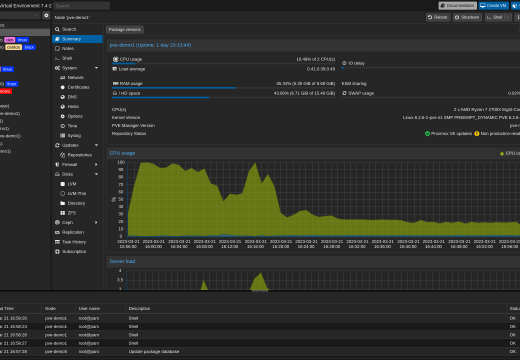Open Repositories icon under Updates
Viewport: 520px width, 360px height.
click(x=62, y=155)
